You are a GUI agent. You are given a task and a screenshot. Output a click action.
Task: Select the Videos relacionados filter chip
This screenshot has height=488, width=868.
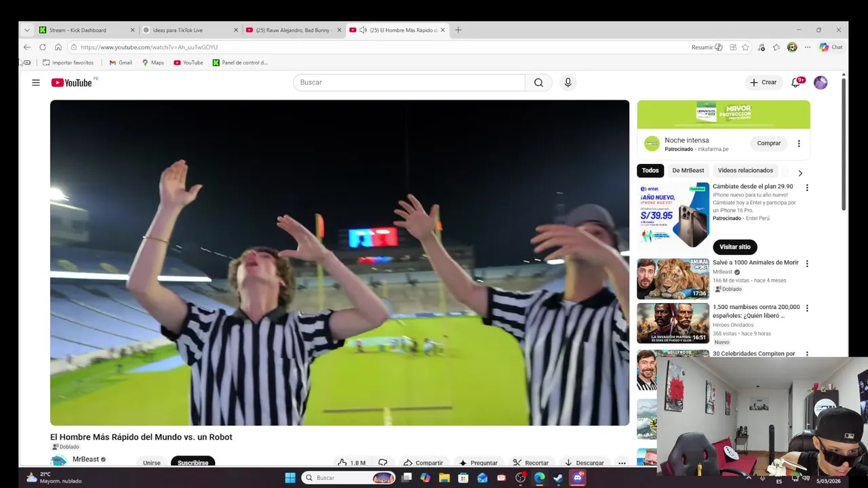click(745, 171)
